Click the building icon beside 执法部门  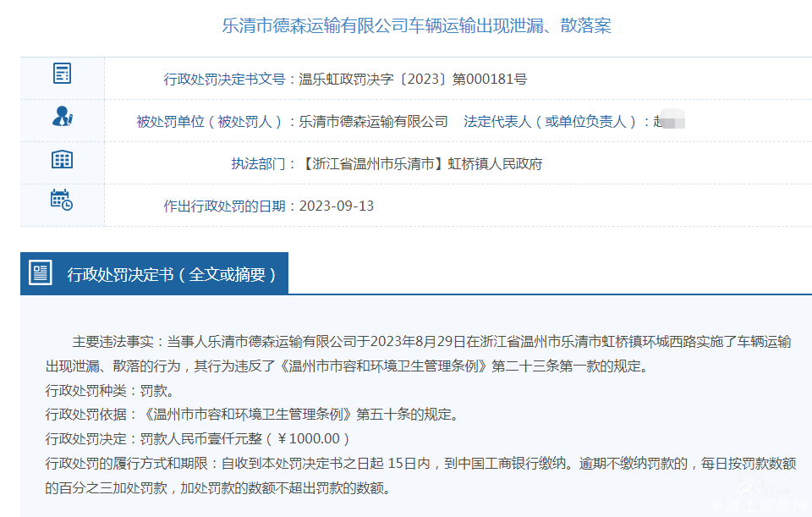[62, 159]
